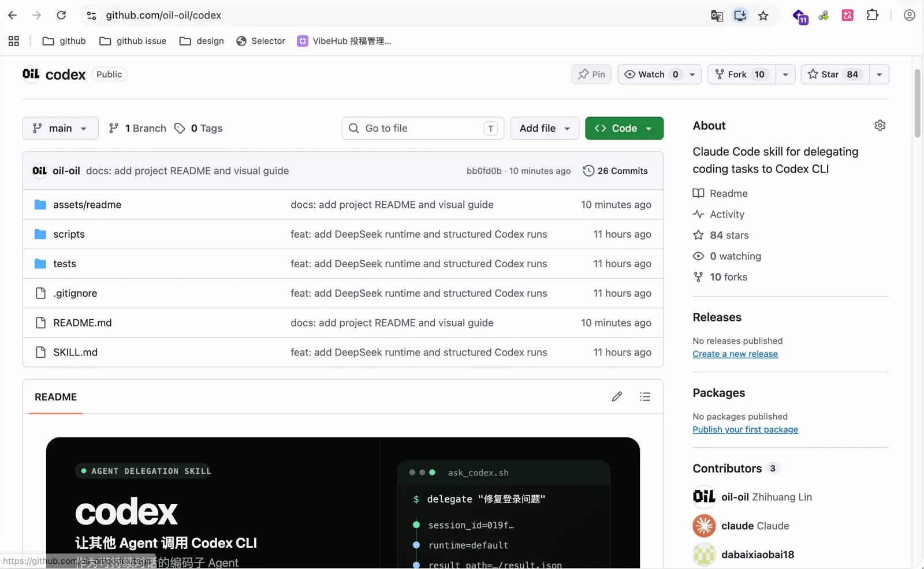Open the Add file dropdown
Viewport: 924px width, 569px height.
pos(545,128)
